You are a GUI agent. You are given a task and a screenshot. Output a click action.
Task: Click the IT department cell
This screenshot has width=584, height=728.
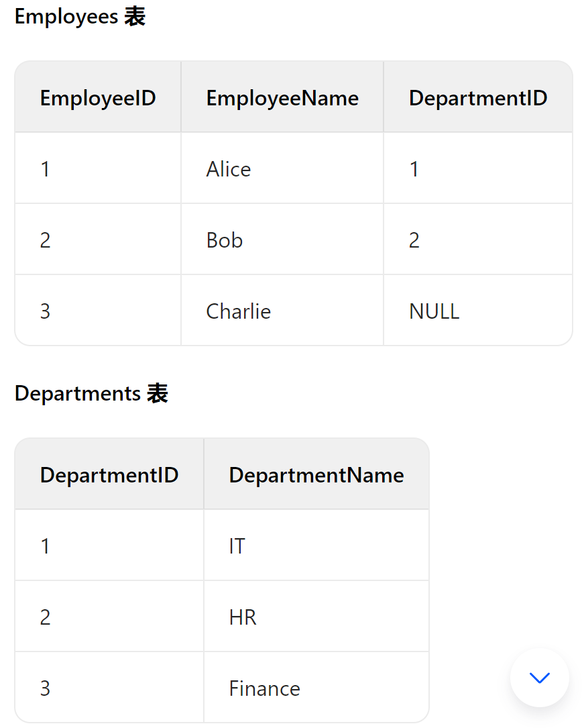[316, 545]
